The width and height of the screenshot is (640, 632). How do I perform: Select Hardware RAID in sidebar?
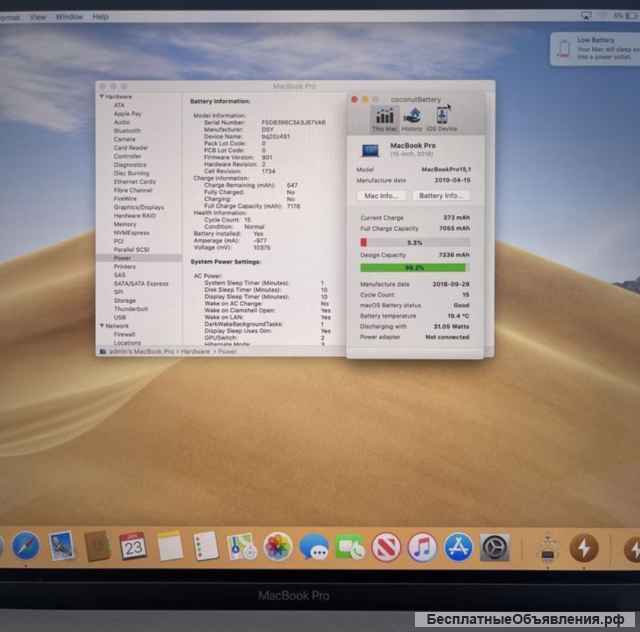pos(135,216)
